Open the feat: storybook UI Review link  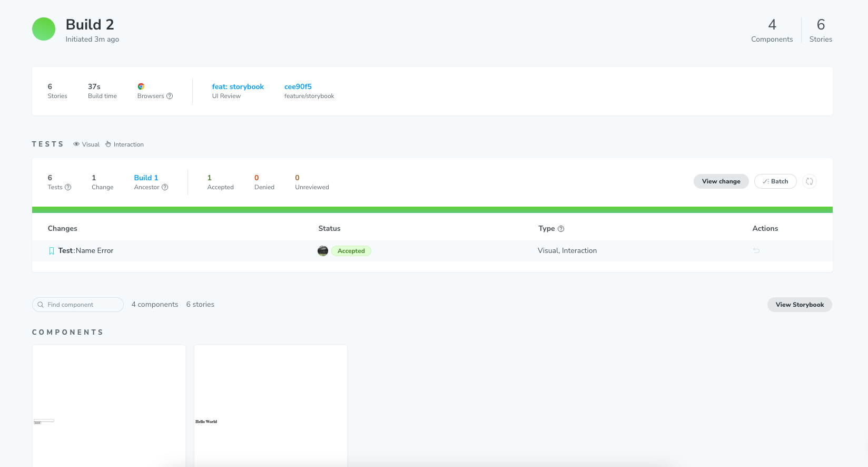pyautogui.click(x=238, y=86)
